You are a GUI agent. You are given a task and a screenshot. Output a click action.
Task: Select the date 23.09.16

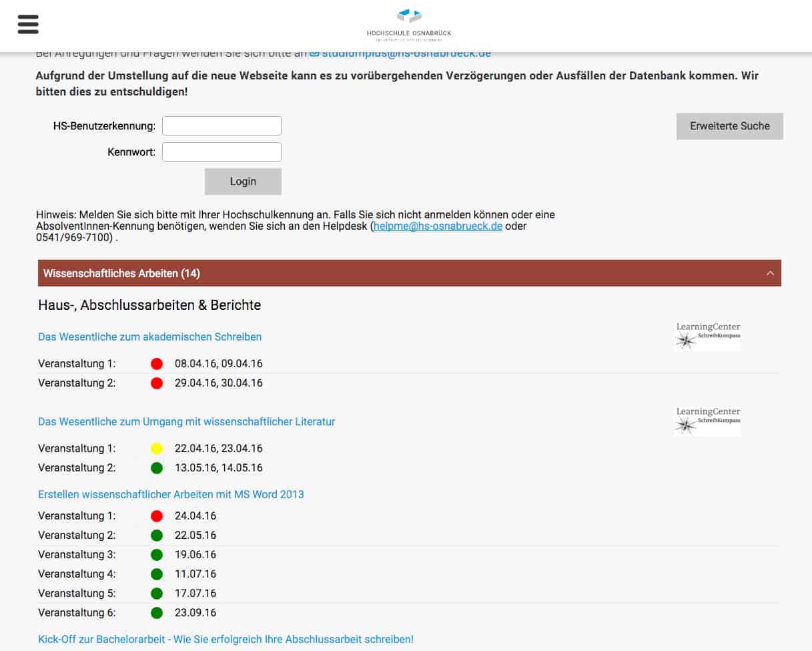pyautogui.click(x=195, y=613)
